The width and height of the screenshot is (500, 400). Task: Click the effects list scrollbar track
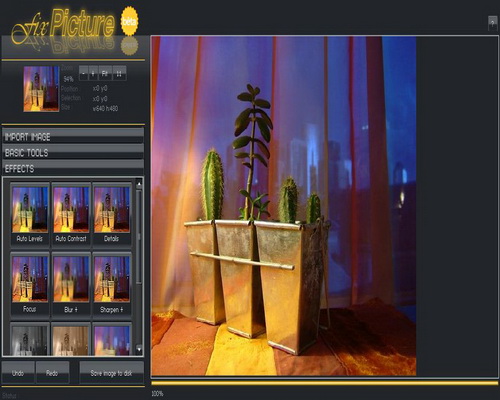tap(139, 313)
